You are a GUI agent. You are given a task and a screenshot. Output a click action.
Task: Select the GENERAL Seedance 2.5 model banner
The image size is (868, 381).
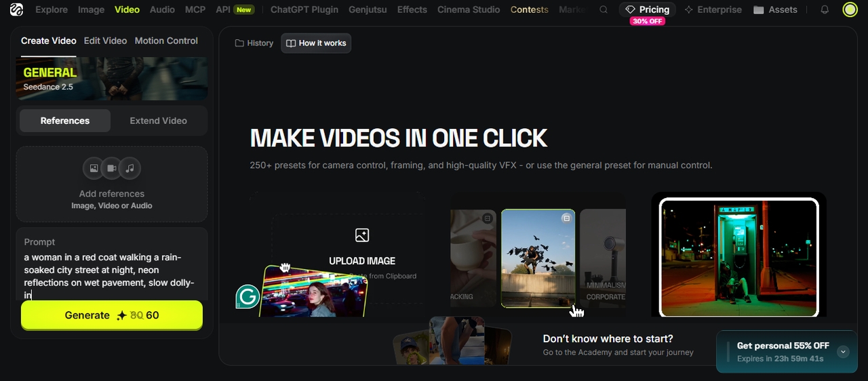[112, 79]
